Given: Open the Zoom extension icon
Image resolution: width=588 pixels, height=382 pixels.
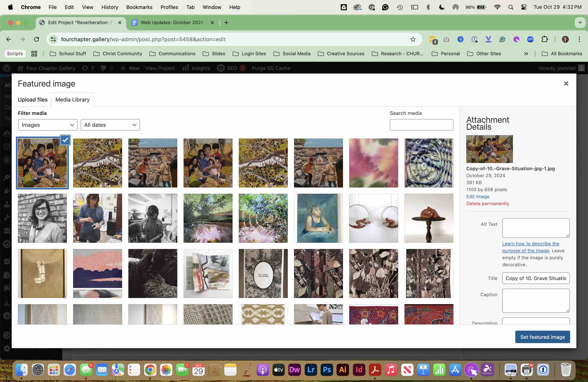Looking at the screenshot, I should point(530,39).
